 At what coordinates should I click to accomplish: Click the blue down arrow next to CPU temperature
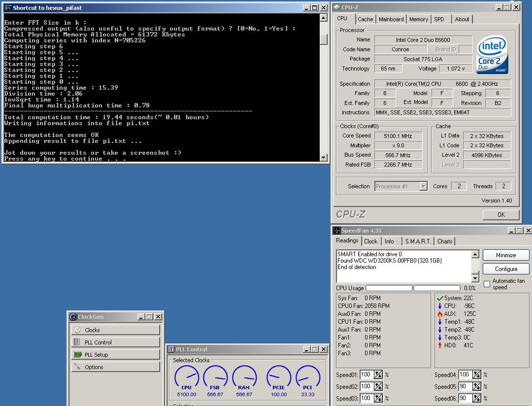pyautogui.click(x=440, y=306)
